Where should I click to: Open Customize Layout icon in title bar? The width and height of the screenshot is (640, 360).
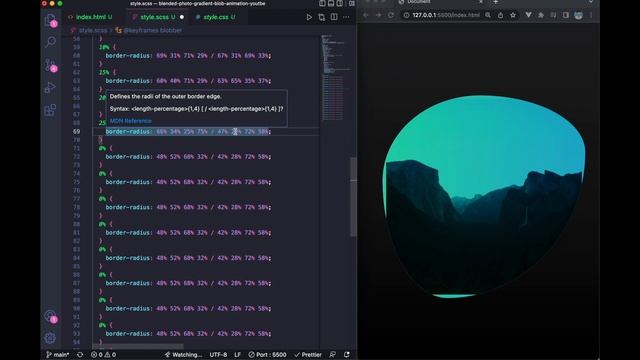(x=351, y=4)
